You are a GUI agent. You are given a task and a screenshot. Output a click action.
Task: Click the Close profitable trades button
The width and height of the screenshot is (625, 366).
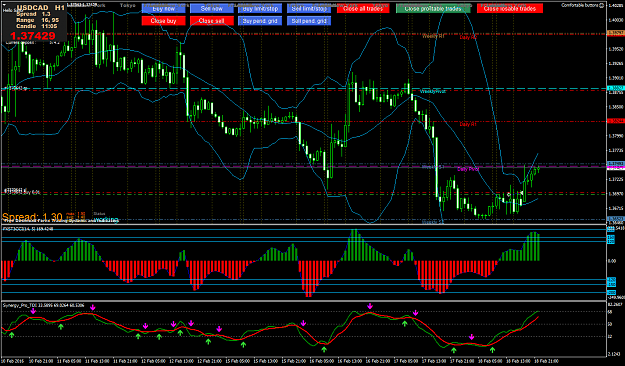tap(433, 8)
